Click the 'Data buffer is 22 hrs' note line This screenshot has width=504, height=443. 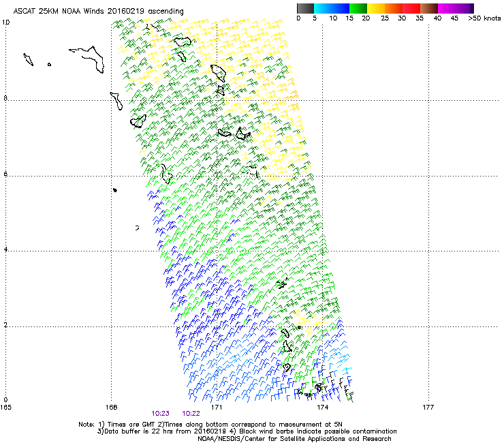(247, 431)
